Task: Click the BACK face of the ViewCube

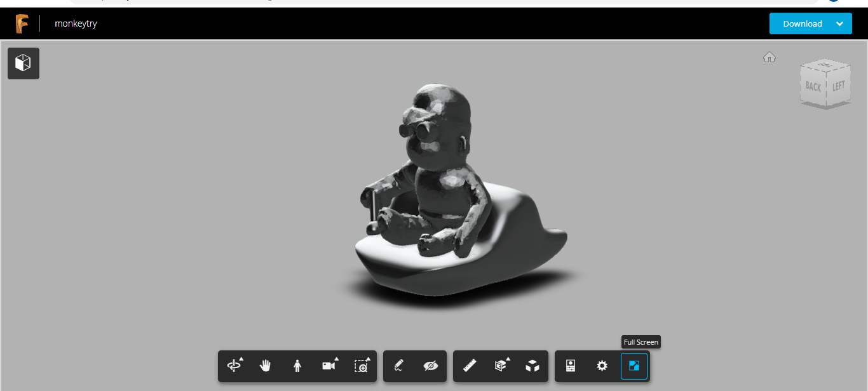Action: [814, 85]
